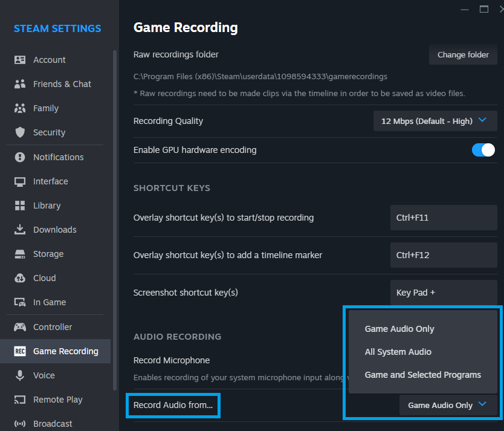
Task: Click the Interface monitor icon
Action: [x=20, y=181]
